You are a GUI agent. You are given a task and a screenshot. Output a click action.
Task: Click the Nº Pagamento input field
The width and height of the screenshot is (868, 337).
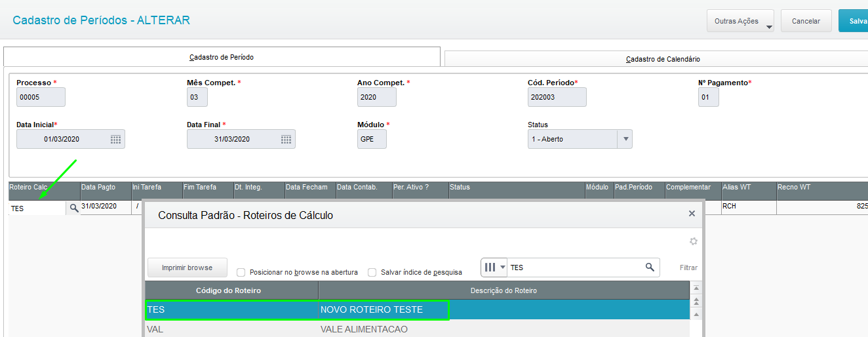(709, 97)
